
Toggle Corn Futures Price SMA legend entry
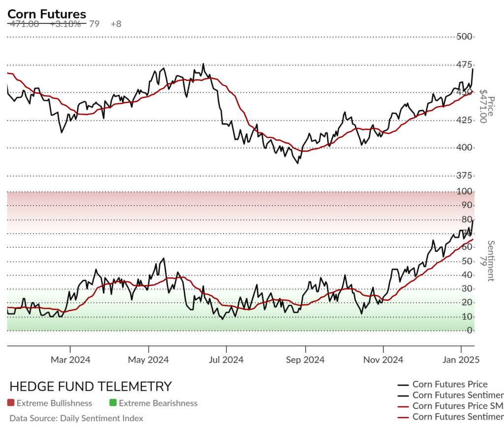tap(450, 406)
